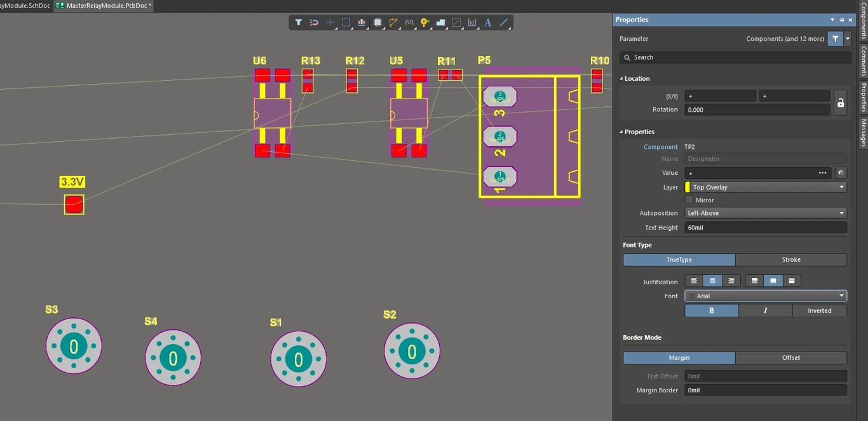
Task: Switch font type to Stroke
Action: (790, 259)
